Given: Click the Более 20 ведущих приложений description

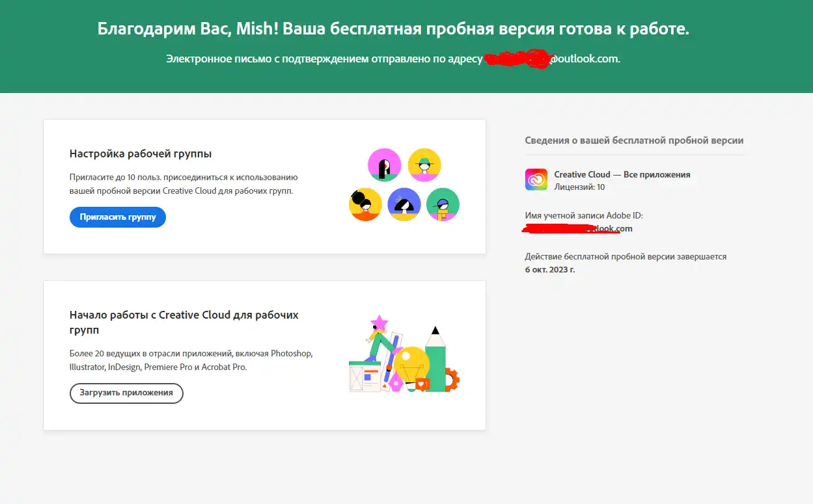Looking at the screenshot, I should (191, 360).
